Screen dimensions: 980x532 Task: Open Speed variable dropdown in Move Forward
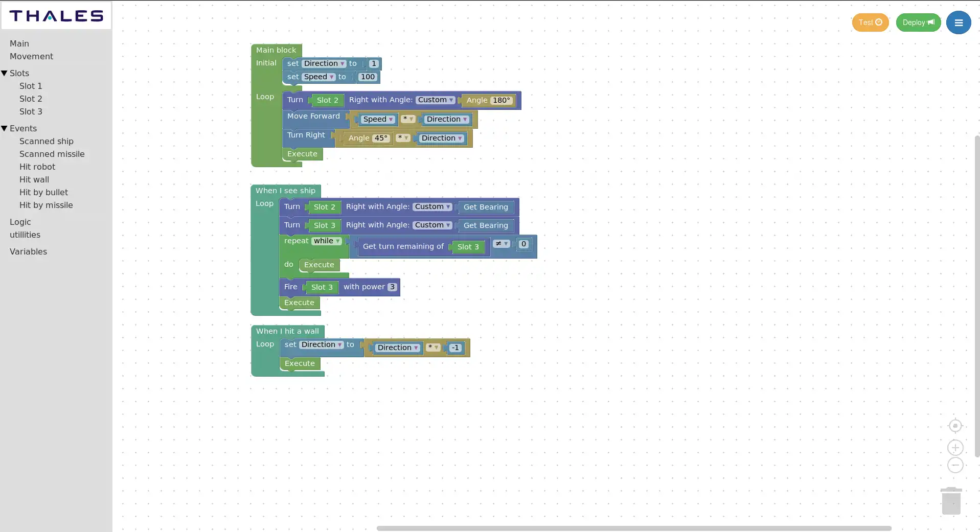378,119
